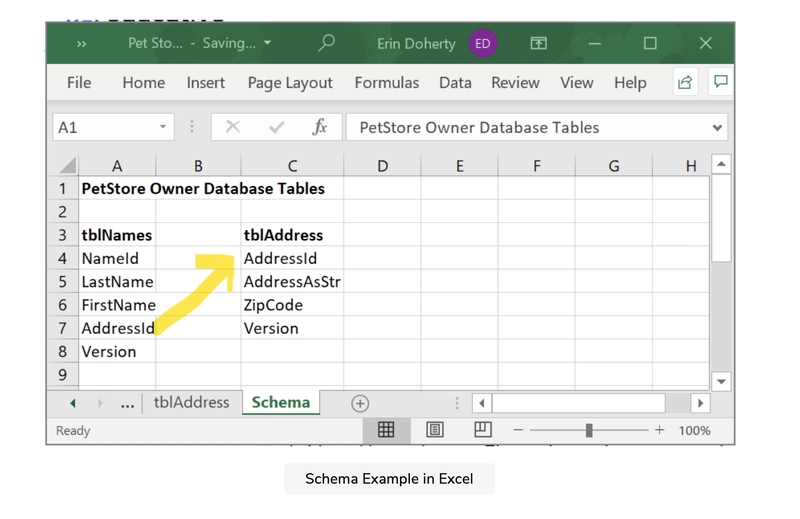Open the file name saving dropdown
Screen dimensions: 800x519
click(267, 43)
